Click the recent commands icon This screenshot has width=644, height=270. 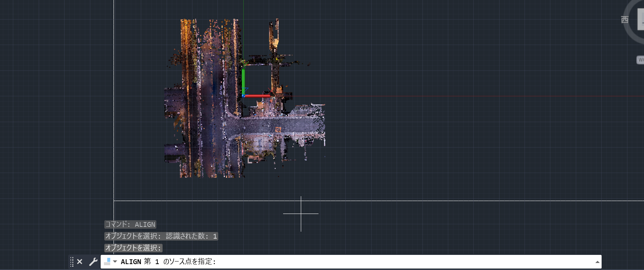coord(107,262)
